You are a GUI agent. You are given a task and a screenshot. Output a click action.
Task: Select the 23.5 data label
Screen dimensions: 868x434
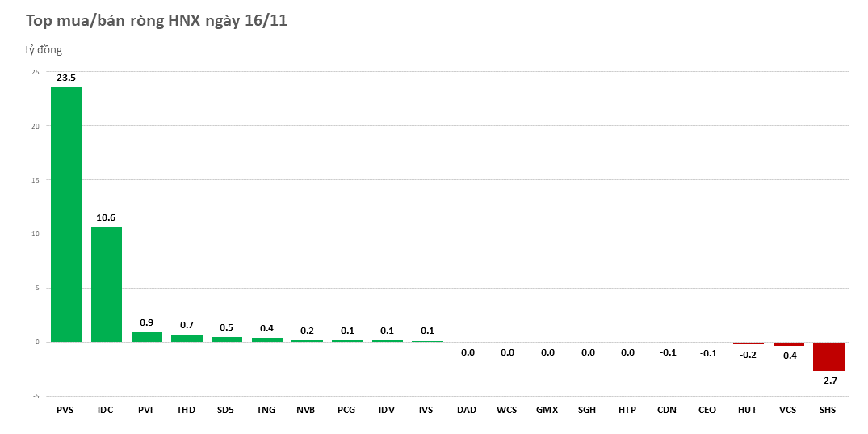coord(66,78)
